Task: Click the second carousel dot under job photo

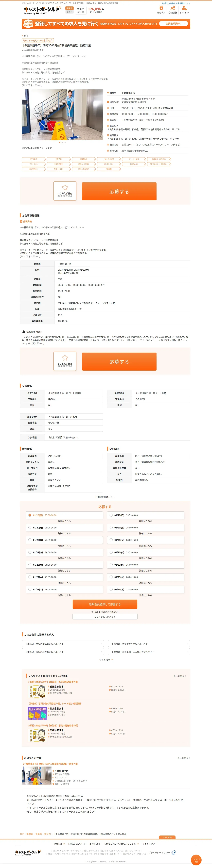Action: coord(62,142)
